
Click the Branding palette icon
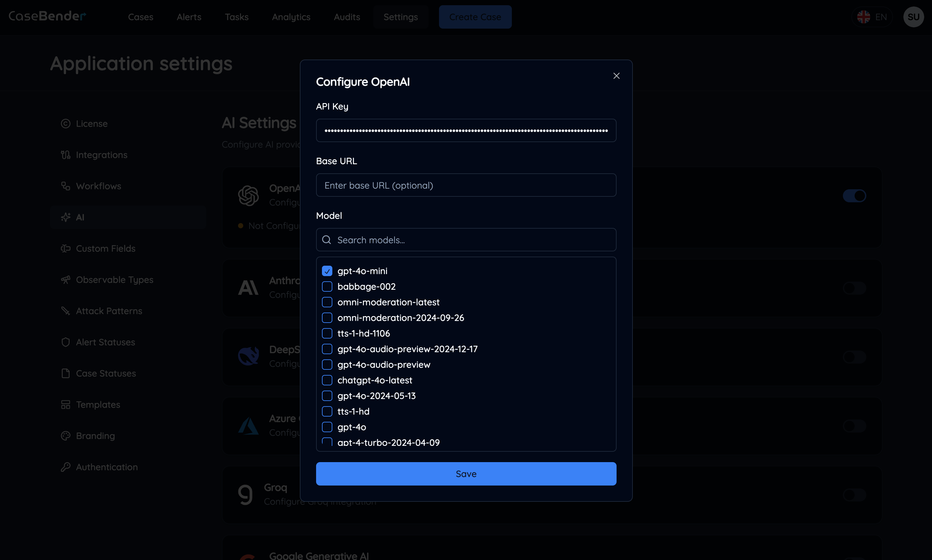pyautogui.click(x=66, y=436)
